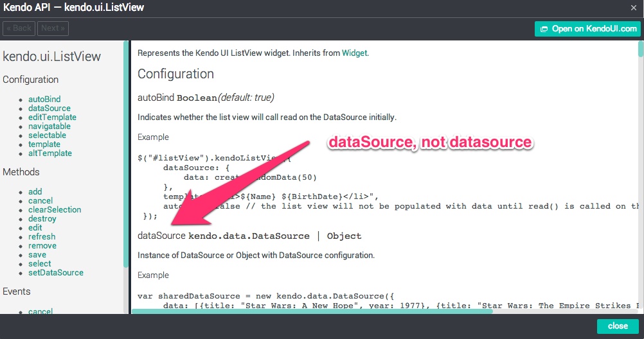The width and height of the screenshot is (644, 339).
Task: Go to cancel under Events
Action: (x=40, y=311)
